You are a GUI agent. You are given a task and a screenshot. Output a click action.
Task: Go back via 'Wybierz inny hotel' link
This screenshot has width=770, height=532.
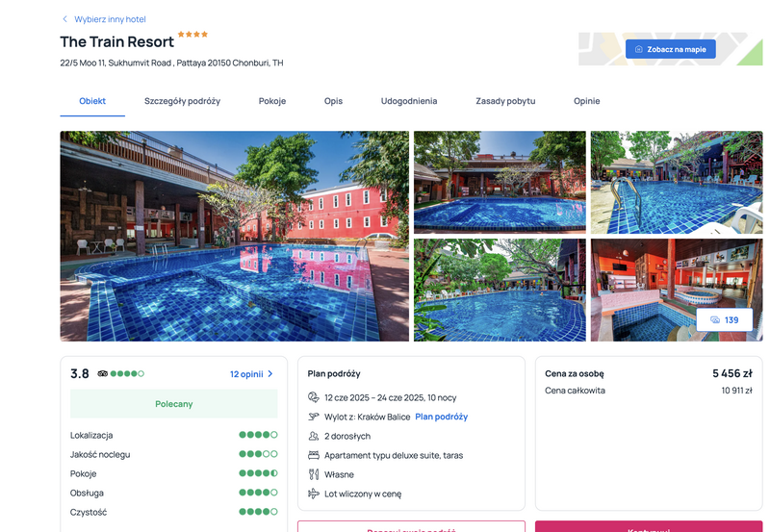click(x=110, y=19)
